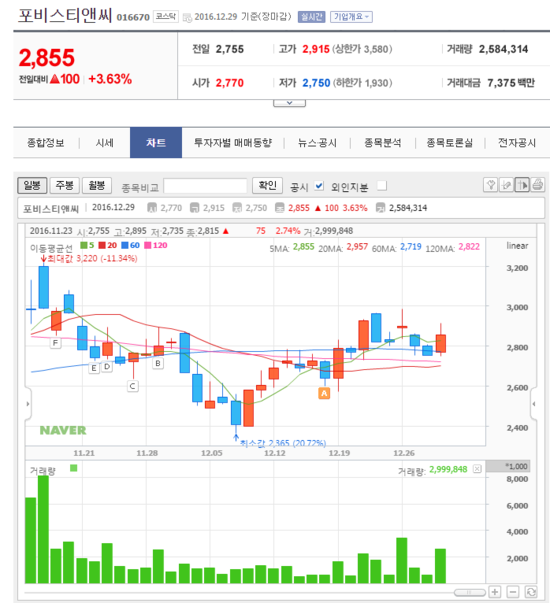Screen dimensions: 550x603
Task: Open the 시세 tab
Action: point(105,143)
